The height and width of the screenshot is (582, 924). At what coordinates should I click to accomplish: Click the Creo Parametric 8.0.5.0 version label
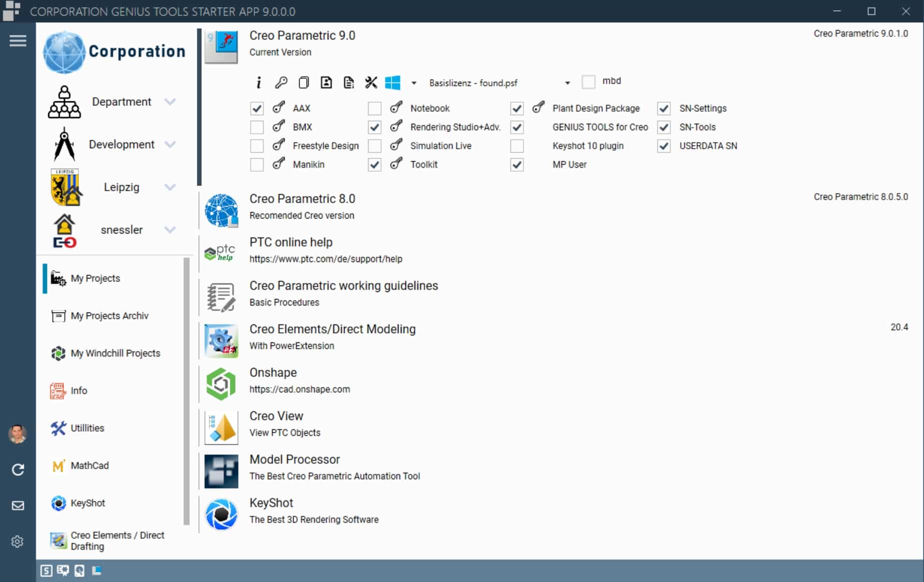coord(861,197)
